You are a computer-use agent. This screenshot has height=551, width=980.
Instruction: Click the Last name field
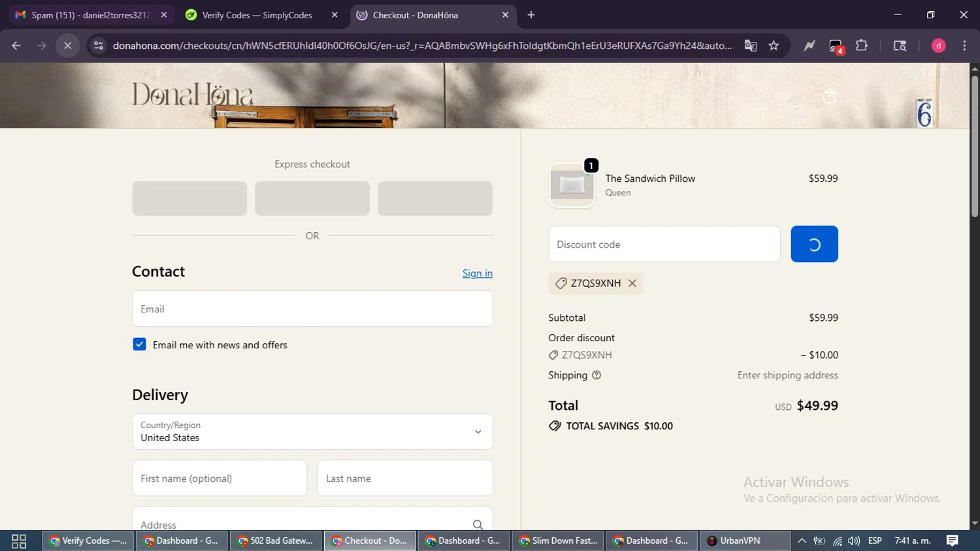[405, 478]
